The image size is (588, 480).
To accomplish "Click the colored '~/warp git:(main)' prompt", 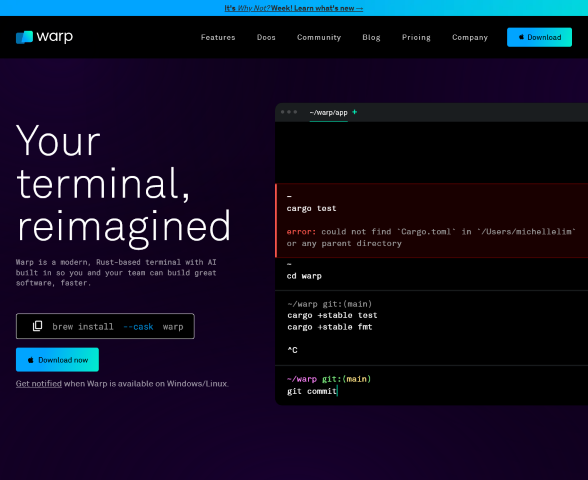I will click(x=329, y=379).
